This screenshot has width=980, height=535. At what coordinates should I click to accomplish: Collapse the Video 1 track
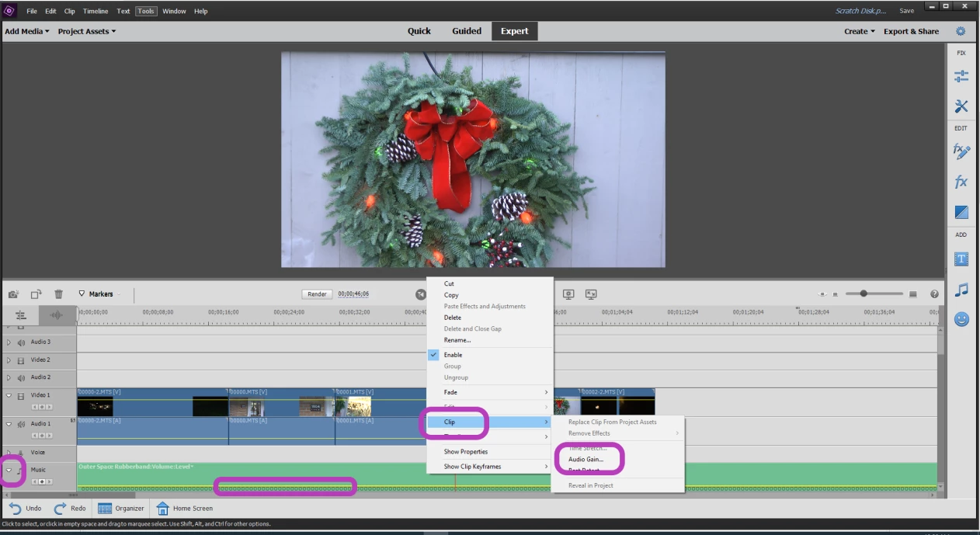[x=9, y=395]
